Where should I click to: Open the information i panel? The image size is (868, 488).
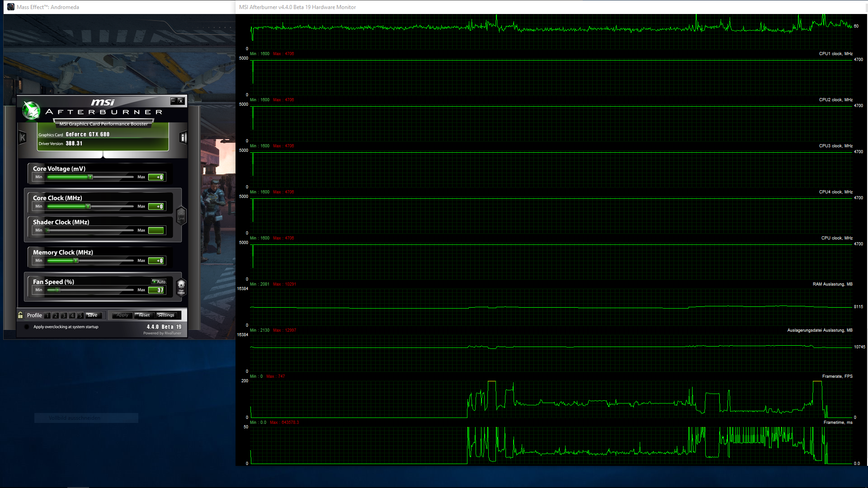183,137
